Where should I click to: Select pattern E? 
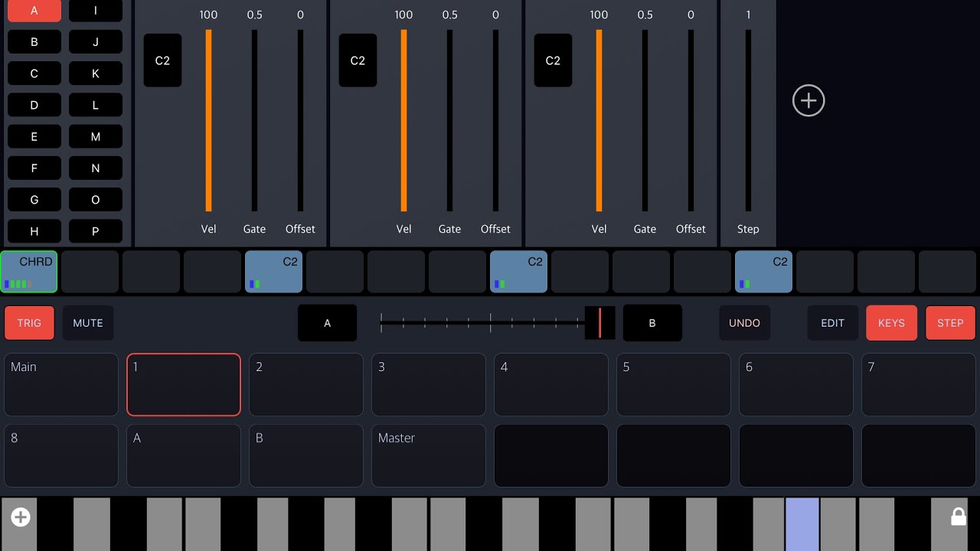tap(34, 136)
